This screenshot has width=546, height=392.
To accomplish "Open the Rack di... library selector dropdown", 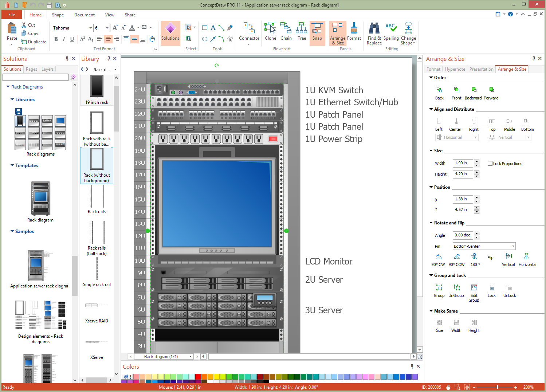I will click(x=105, y=70).
